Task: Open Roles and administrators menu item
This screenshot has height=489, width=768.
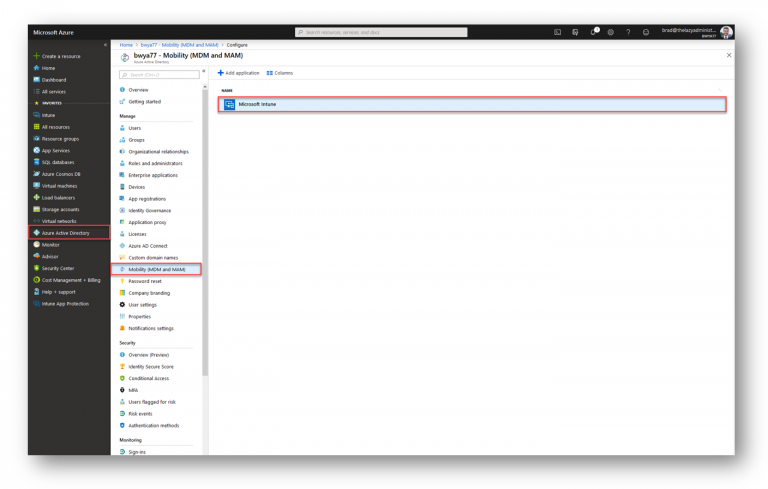Action: pos(156,163)
